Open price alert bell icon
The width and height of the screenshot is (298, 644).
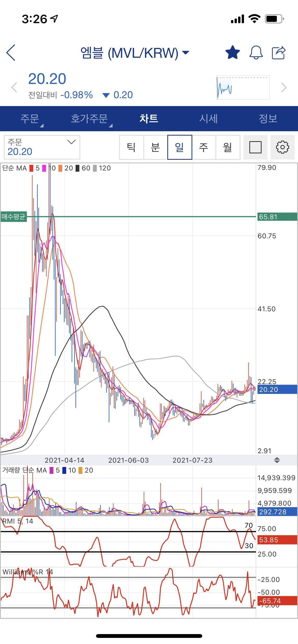256,53
